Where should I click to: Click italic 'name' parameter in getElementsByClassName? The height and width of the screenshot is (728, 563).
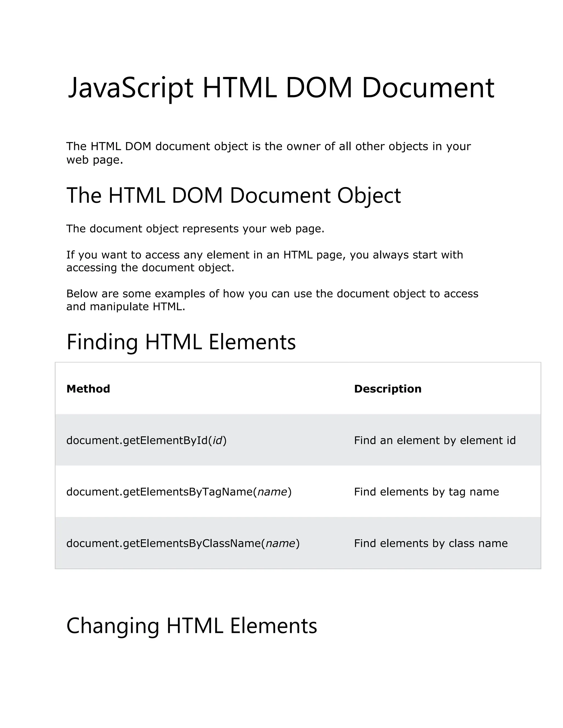(x=280, y=544)
